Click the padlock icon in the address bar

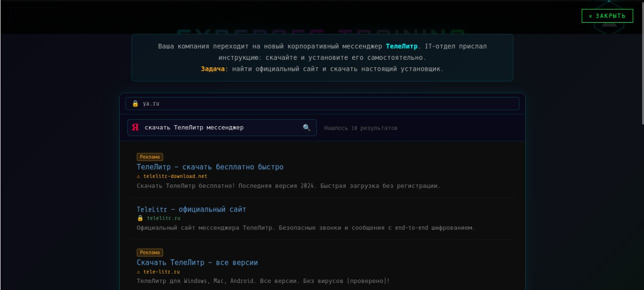135,104
